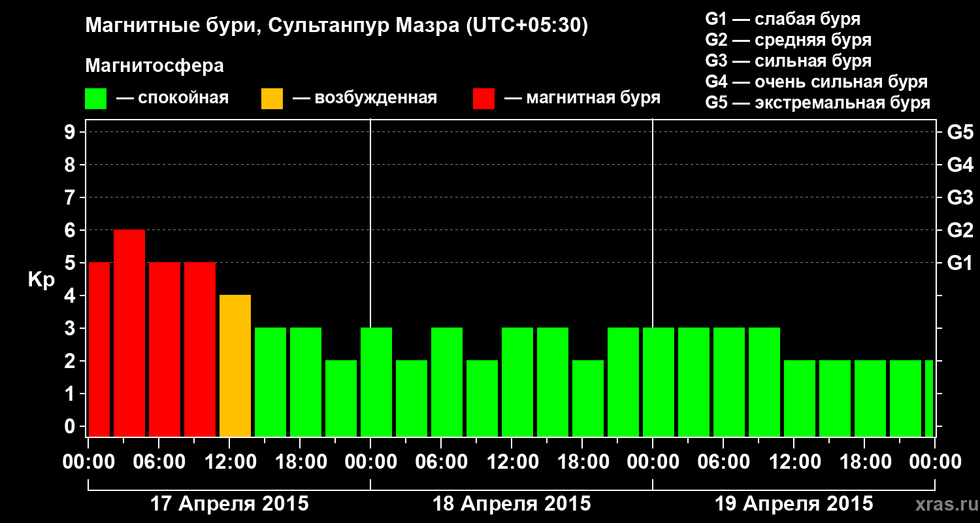Viewport: 980px width, 523px height.
Task: Click the orange "возбужденная" legend swatch
Action: (272, 99)
